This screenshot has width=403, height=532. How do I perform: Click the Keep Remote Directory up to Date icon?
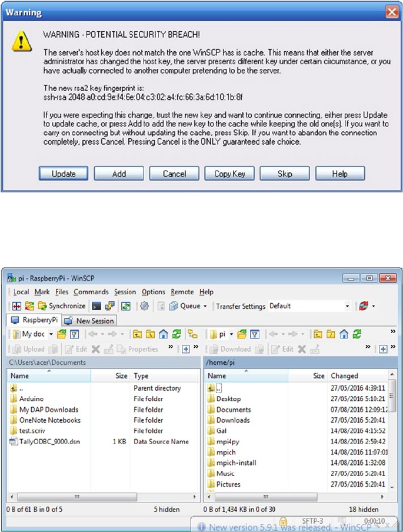coord(126,306)
